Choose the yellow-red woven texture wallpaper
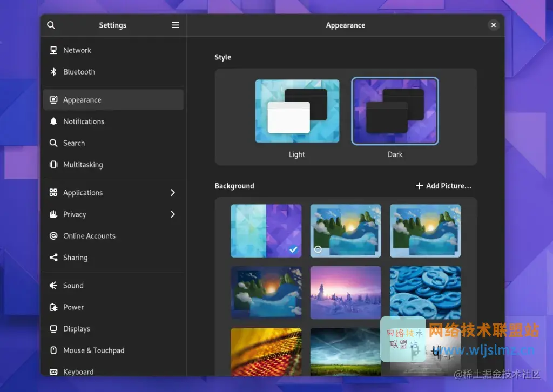This screenshot has height=392, width=553. 266,352
